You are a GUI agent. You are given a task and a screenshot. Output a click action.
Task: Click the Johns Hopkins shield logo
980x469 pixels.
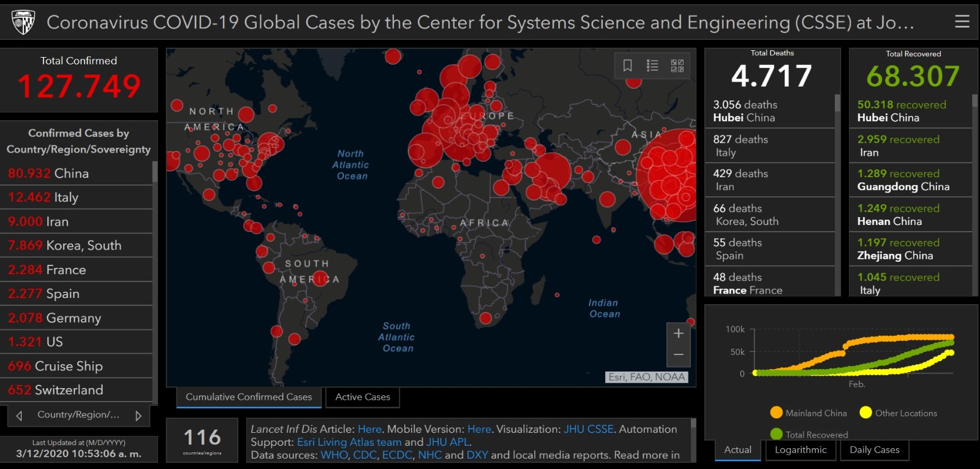point(23,22)
